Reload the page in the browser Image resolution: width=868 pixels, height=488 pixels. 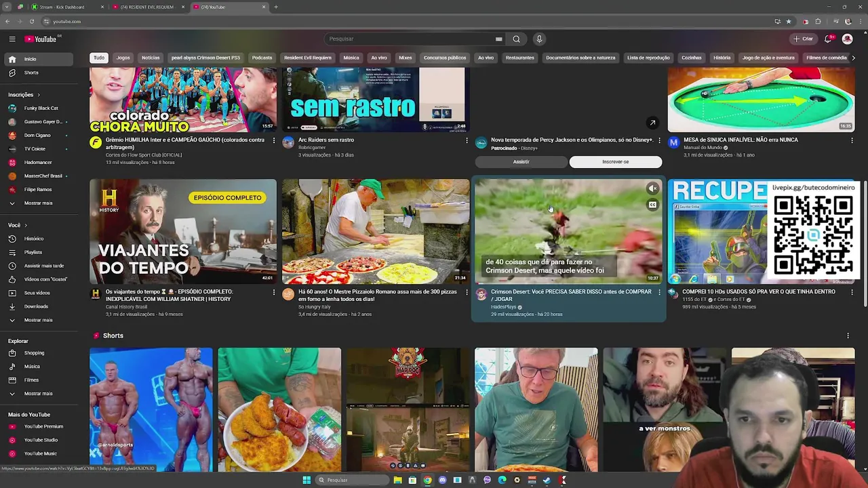tap(32, 22)
